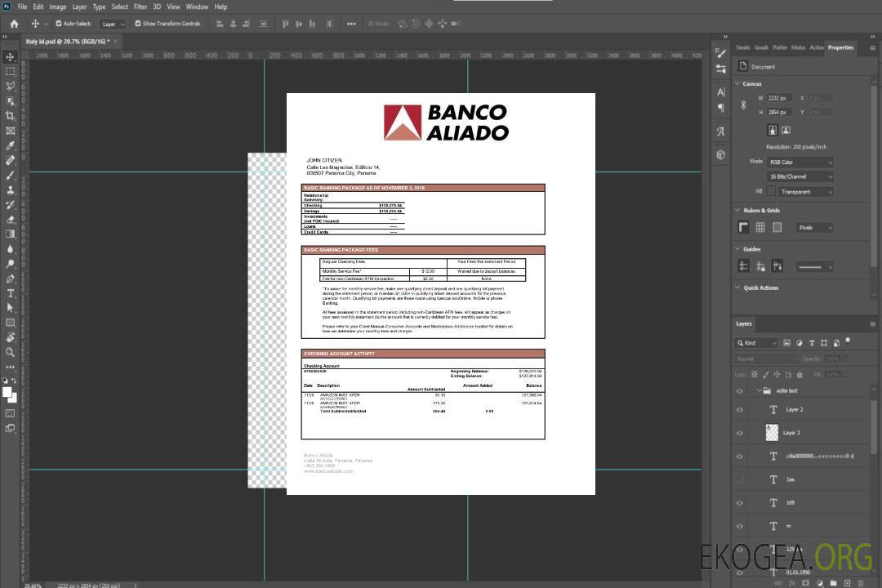Select the Rectangular Marquee tool
Image resolution: width=882 pixels, height=588 pixels.
[x=10, y=72]
